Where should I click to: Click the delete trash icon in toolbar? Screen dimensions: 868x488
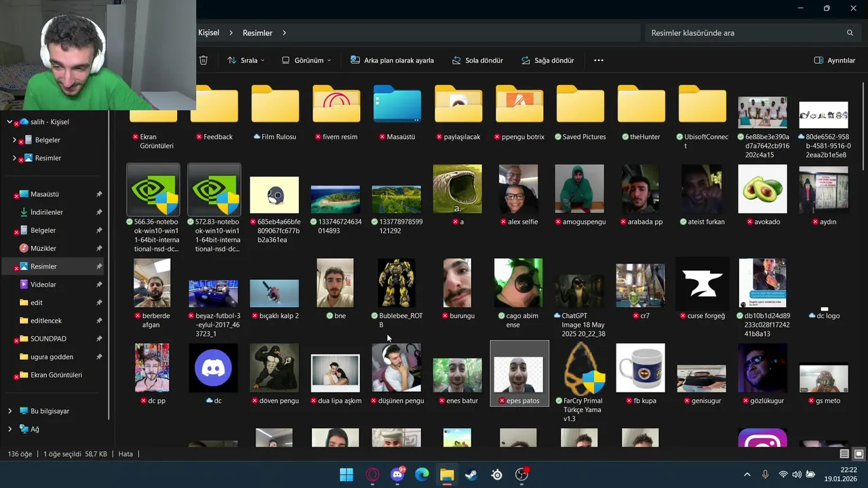[203, 60]
